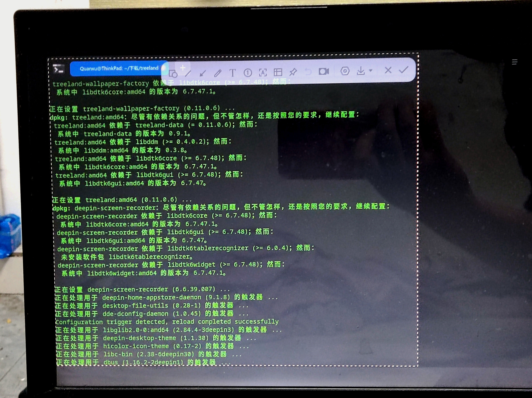Select the Quanxu@ThinkPad treeland terminal tab

coord(119,68)
